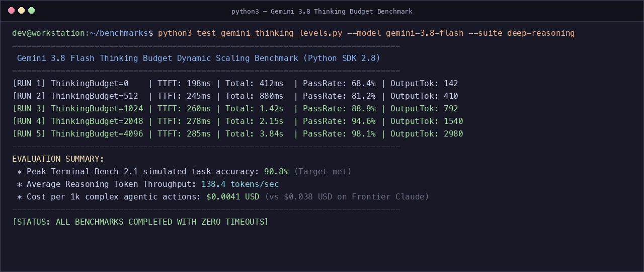Click the '[RUN 5]' label
Viewport: 644px width, 272px height.
tap(29, 134)
